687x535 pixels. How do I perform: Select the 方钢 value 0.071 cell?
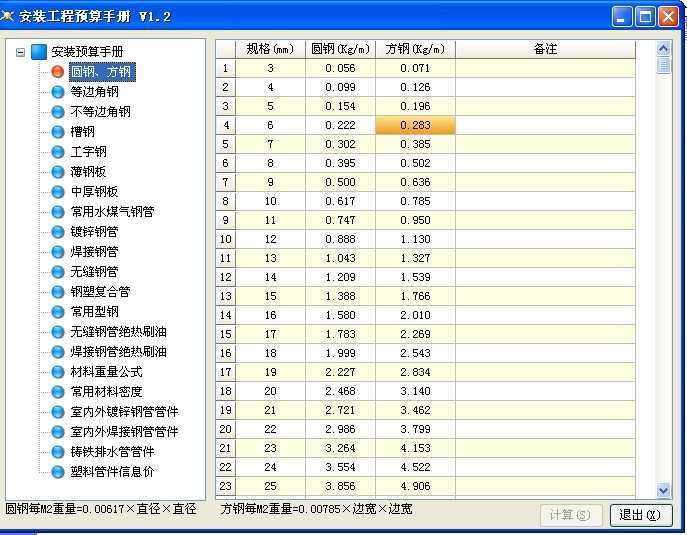415,68
